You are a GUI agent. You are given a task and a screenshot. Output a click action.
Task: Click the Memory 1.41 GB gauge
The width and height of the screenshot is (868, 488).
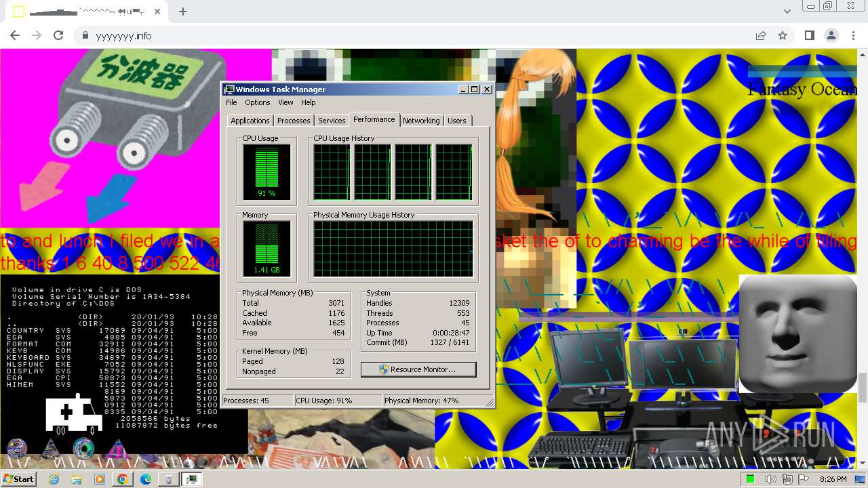click(x=267, y=249)
